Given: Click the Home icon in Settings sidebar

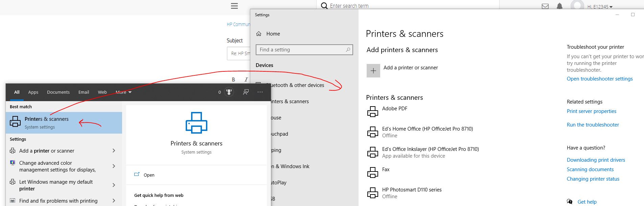Looking at the screenshot, I should point(259,34).
